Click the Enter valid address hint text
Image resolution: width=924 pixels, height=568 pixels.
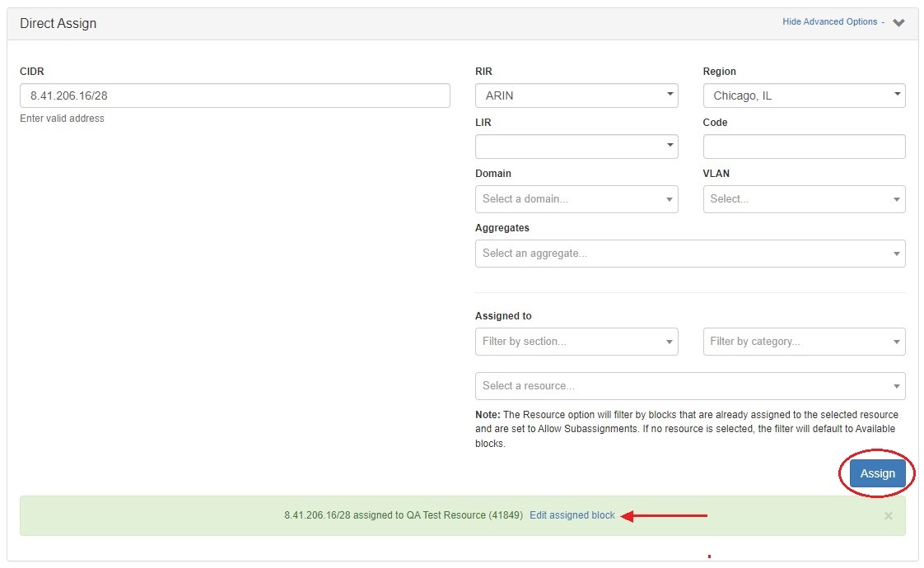click(63, 119)
